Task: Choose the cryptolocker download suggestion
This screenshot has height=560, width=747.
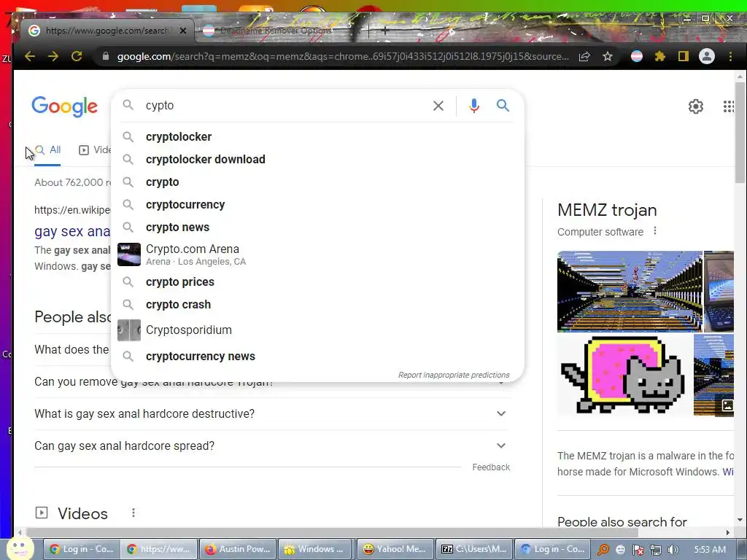Action: pos(317,160)
